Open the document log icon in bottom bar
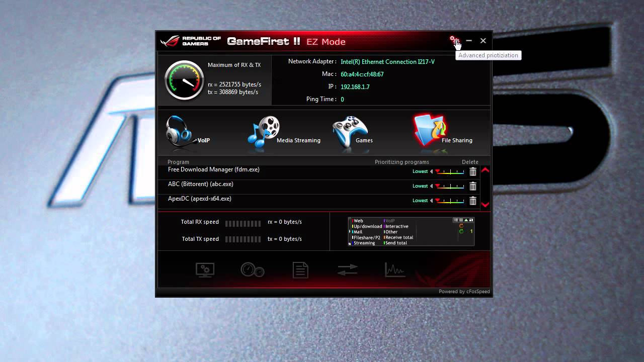 point(300,270)
